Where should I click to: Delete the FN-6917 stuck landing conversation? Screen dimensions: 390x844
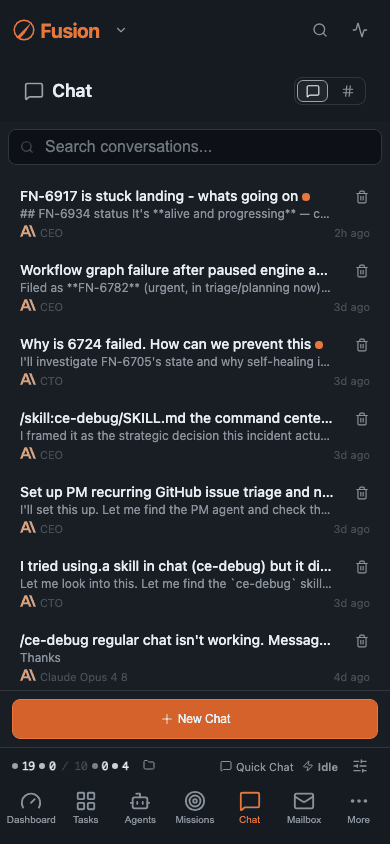point(362,197)
